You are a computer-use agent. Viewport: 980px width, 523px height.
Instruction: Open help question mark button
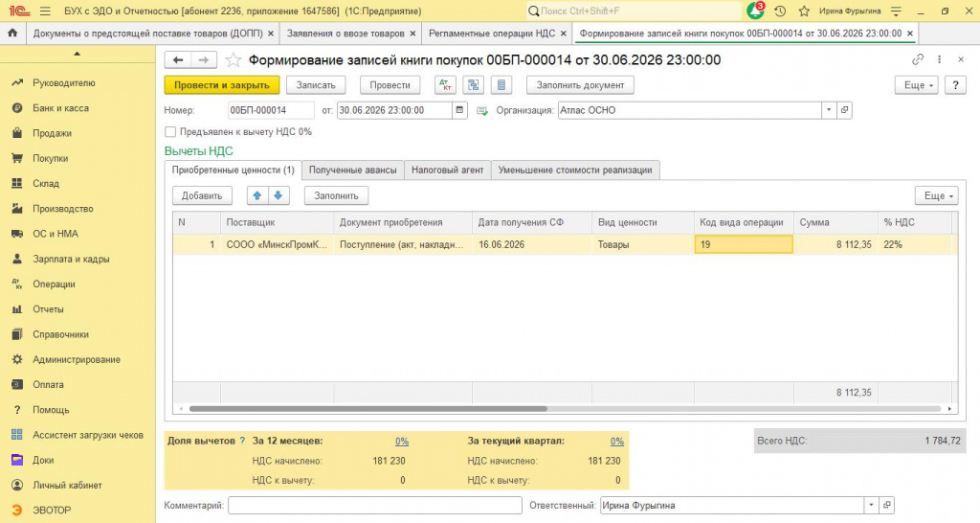(955, 85)
